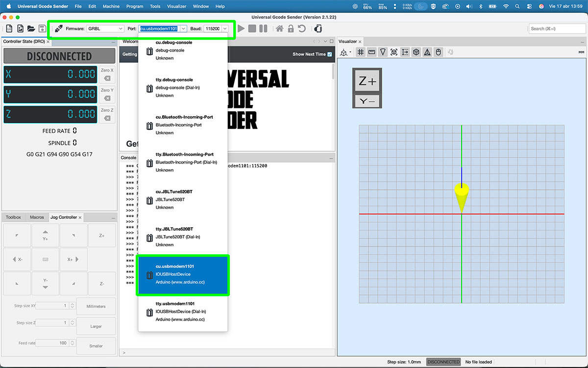Click the Feed rate stepper arrows
The width and height of the screenshot is (588, 368).
[72, 343]
